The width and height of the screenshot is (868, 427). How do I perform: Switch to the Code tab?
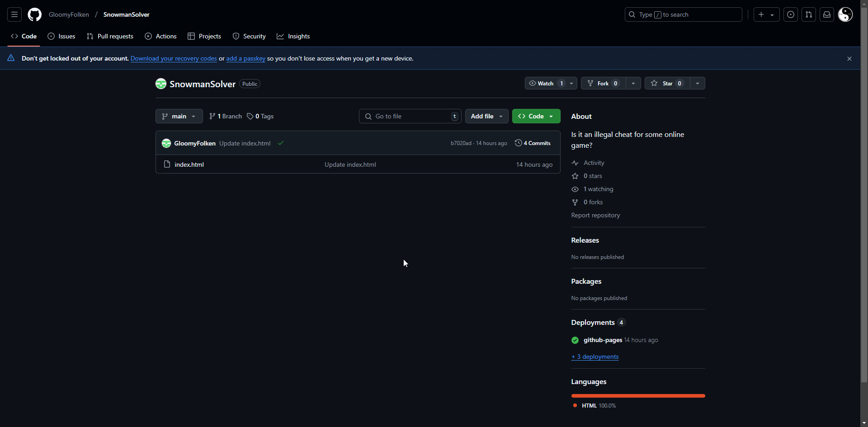point(24,36)
